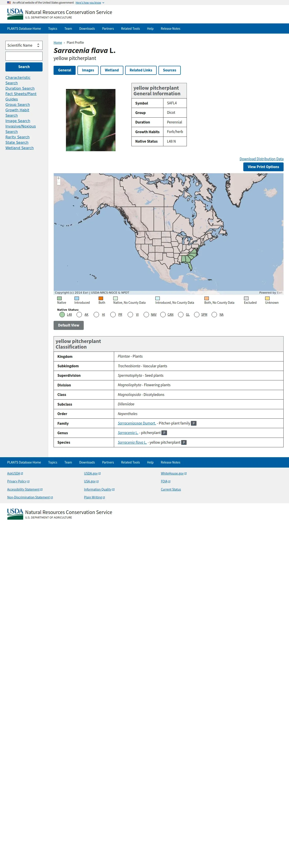Click the US flag icon in banner
Viewport: 289px width, 868px height.
click(x=9, y=2)
